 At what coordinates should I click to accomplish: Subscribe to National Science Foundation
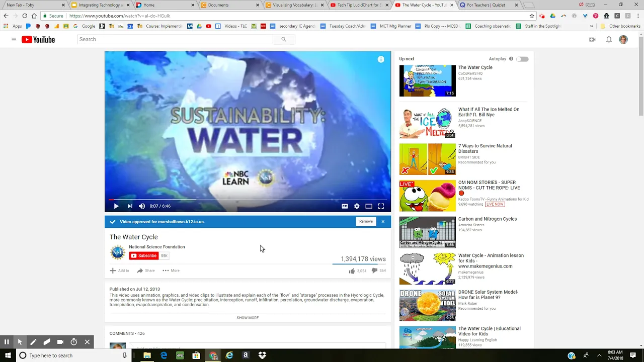(x=144, y=255)
